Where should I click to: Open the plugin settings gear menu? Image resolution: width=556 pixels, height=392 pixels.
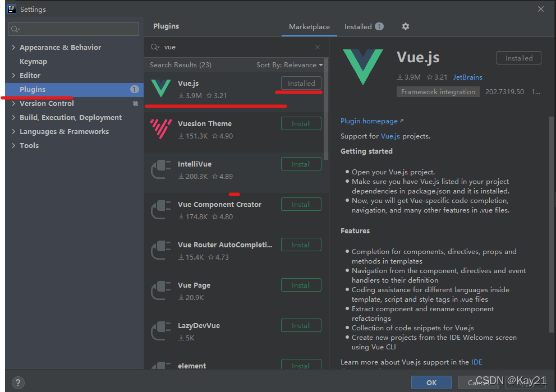coord(406,26)
